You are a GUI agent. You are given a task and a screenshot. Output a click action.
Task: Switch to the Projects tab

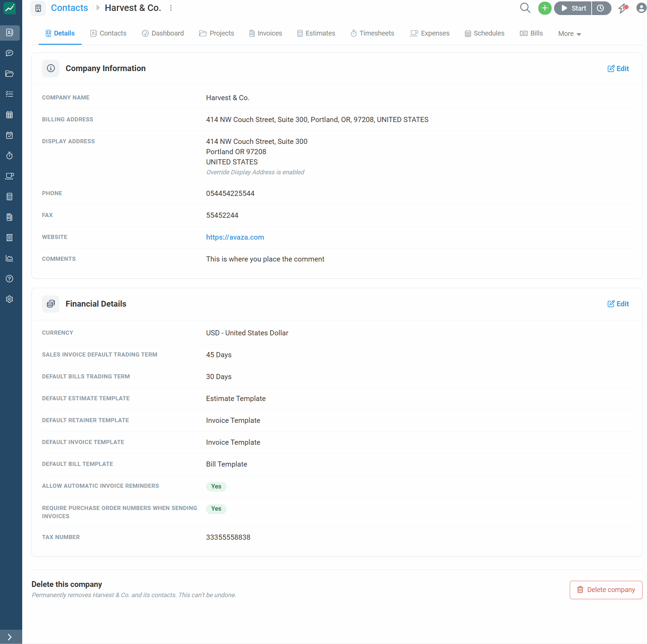[217, 33]
